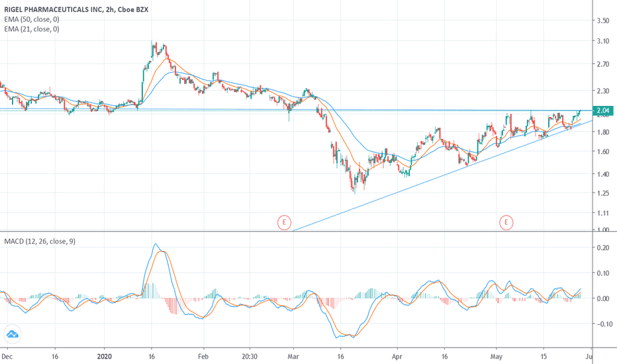Click the Apr label on time axis

click(397, 357)
